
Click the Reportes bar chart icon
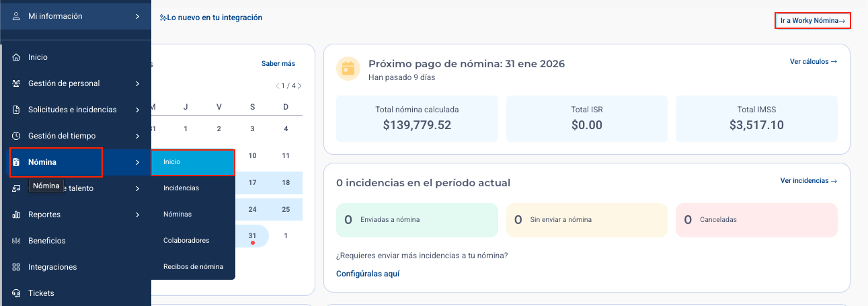pos(16,215)
